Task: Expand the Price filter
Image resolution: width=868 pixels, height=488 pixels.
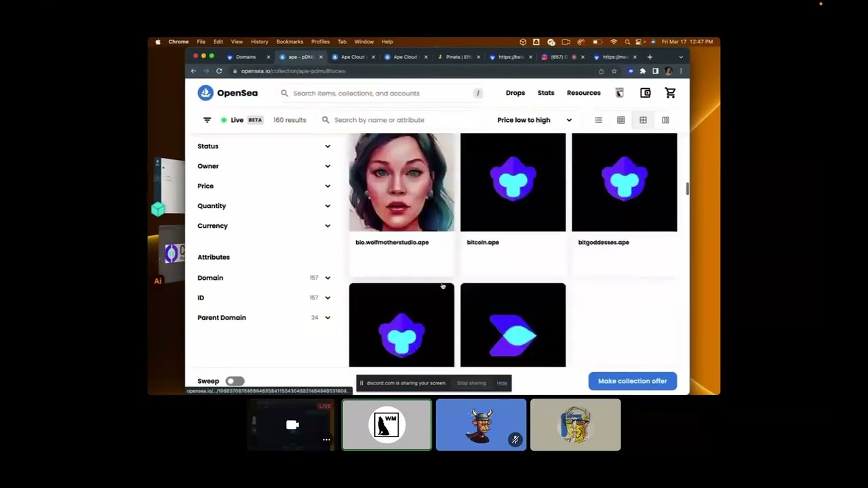Action: pos(264,186)
